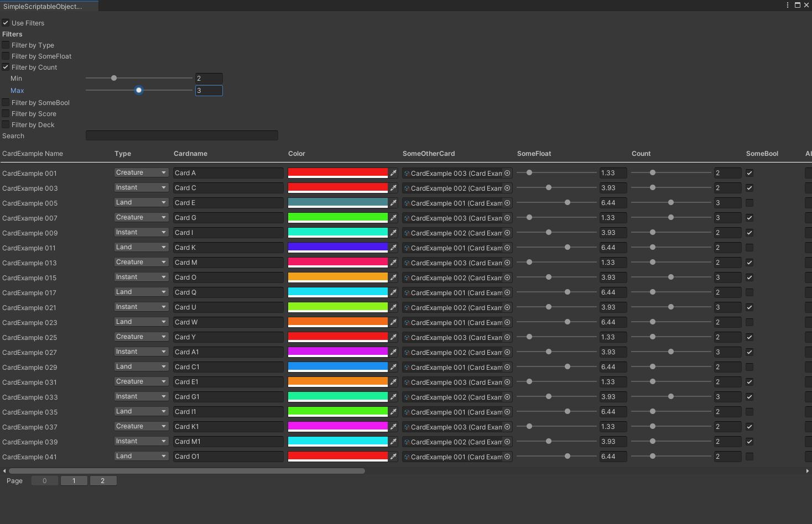Click the eyedropper in the CardExample 011 row
Image resolution: width=812 pixels, height=524 pixels.
point(393,248)
